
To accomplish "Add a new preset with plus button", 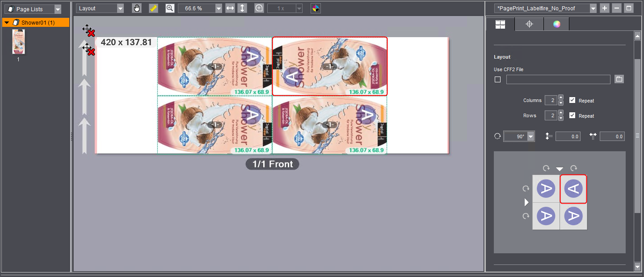I will [604, 8].
